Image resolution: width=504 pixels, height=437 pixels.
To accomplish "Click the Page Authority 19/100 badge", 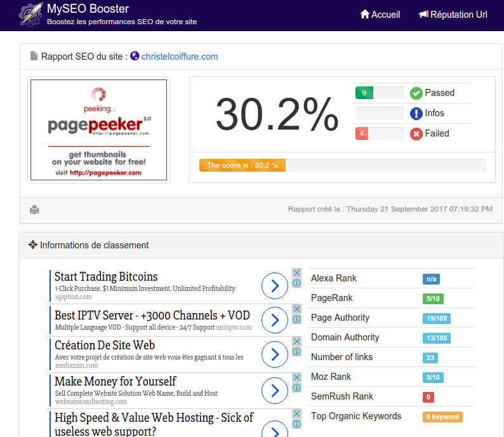I will (437, 318).
